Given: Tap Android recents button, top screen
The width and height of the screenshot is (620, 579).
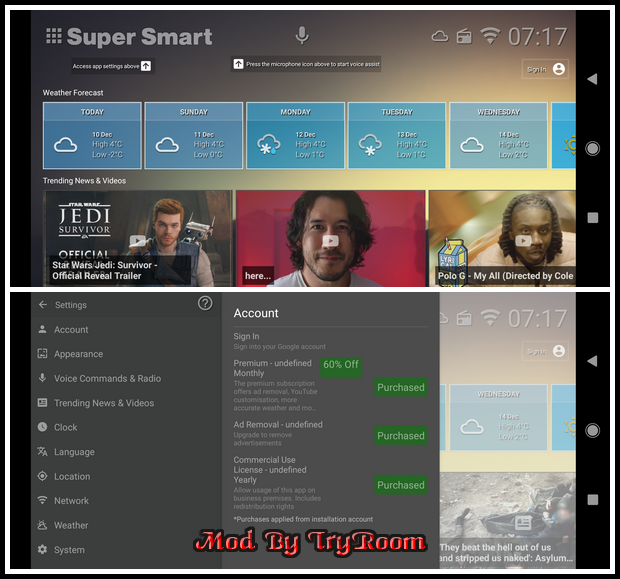Looking at the screenshot, I should tap(593, 218).
